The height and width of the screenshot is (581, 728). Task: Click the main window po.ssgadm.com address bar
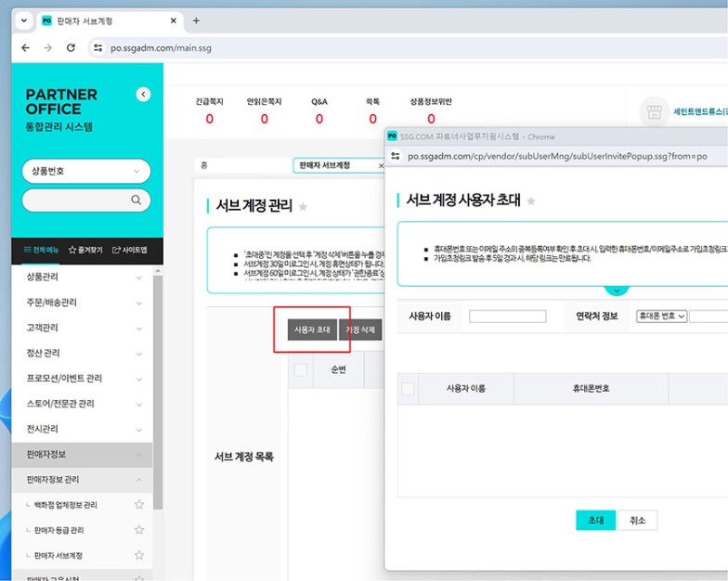click(409, 48)
